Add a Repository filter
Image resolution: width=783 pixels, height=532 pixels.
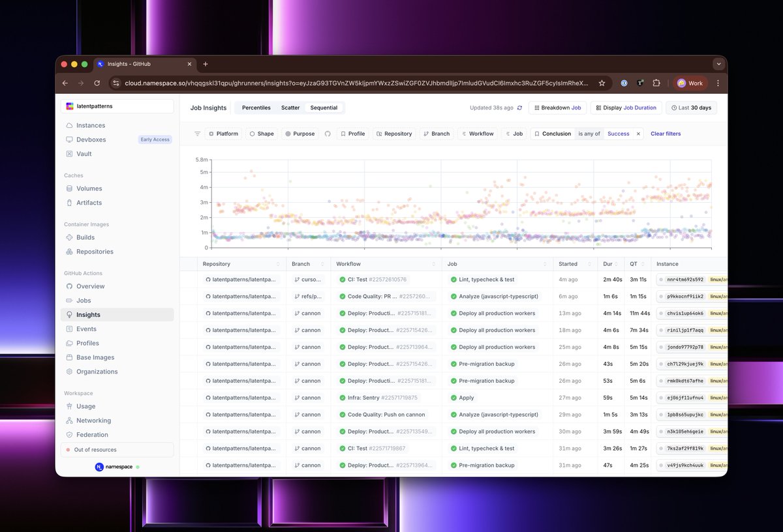(393, 134)
